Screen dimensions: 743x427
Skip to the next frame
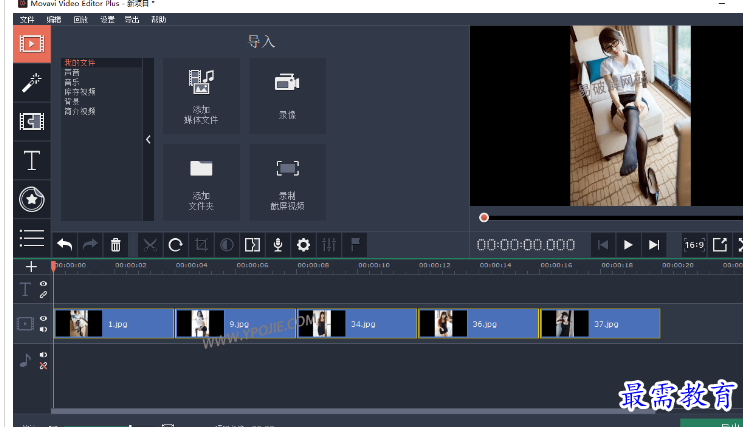(654, 245)
